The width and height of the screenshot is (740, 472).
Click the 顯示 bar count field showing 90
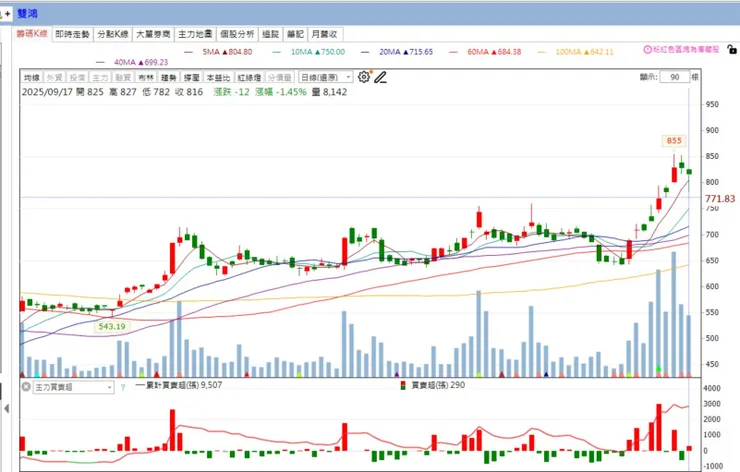click(674, 77)
